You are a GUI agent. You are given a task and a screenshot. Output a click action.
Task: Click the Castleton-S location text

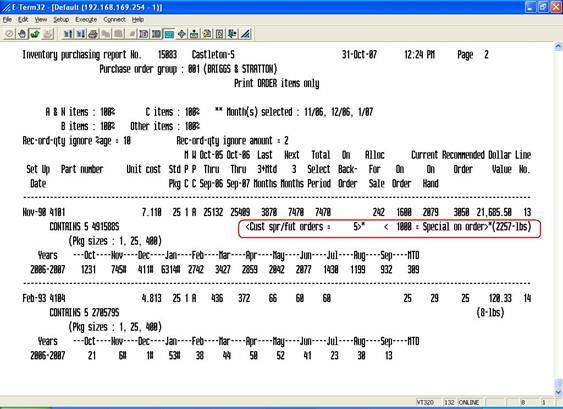(x=213, y=55)
